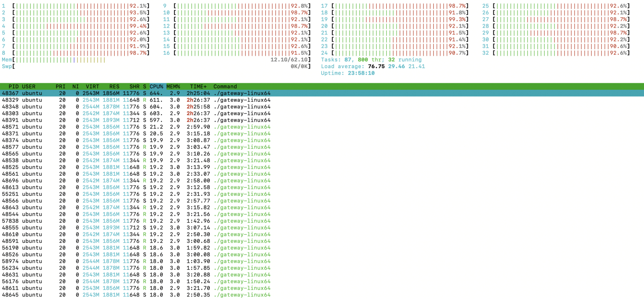The width and height of the screenshot is (644, 299).
Task: Click the CPU 7 meter showing 91.9%
Action: coord(76,46)
